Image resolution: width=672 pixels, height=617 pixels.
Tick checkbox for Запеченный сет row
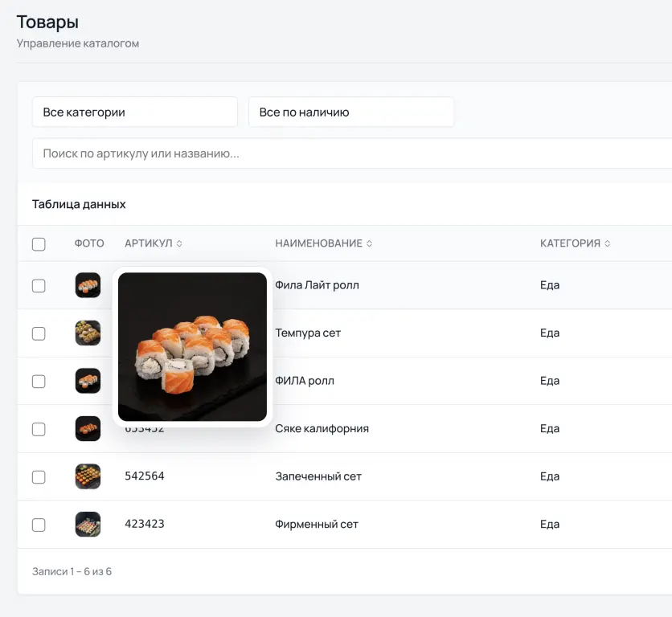pyautogui.click(x=39, y=476)
